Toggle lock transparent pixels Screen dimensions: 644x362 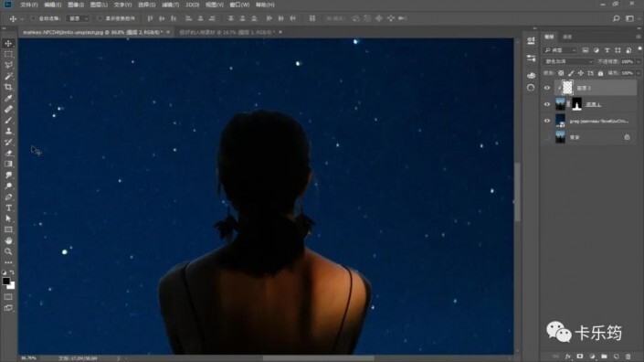pyautogui.click(x=561, y=73)
